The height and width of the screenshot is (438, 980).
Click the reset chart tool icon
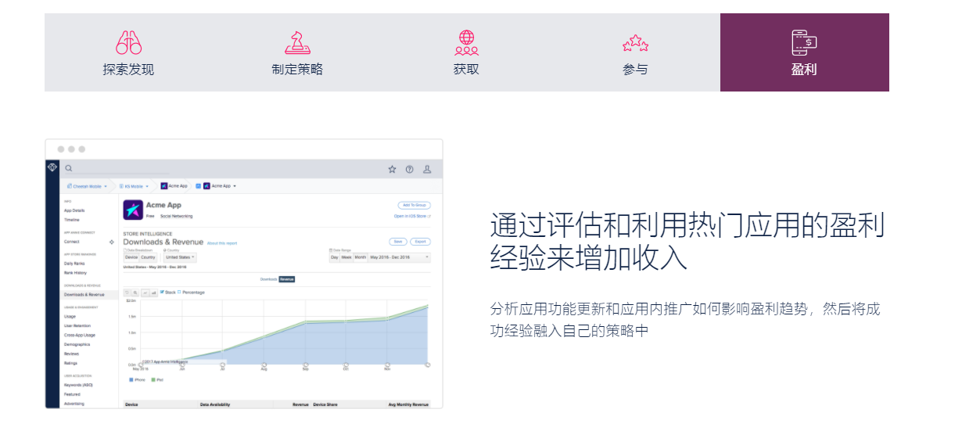click(127, 293)
